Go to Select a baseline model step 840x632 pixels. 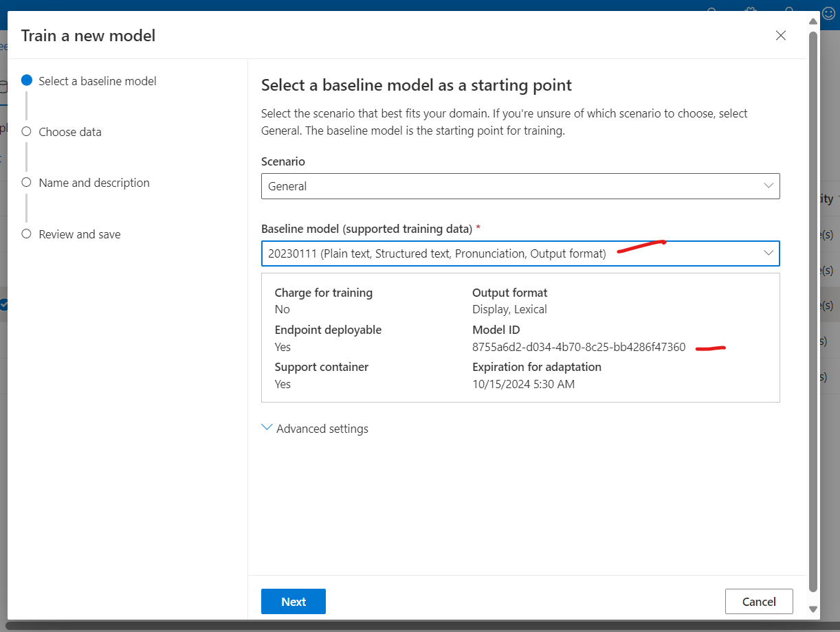pyautogui.click(x=89, y=81)
